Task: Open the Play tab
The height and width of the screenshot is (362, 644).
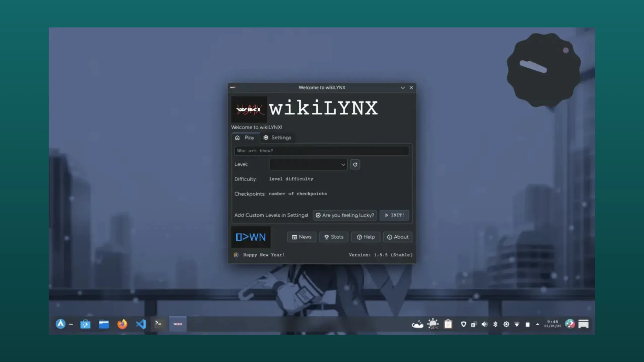Action: coord(245,138)
